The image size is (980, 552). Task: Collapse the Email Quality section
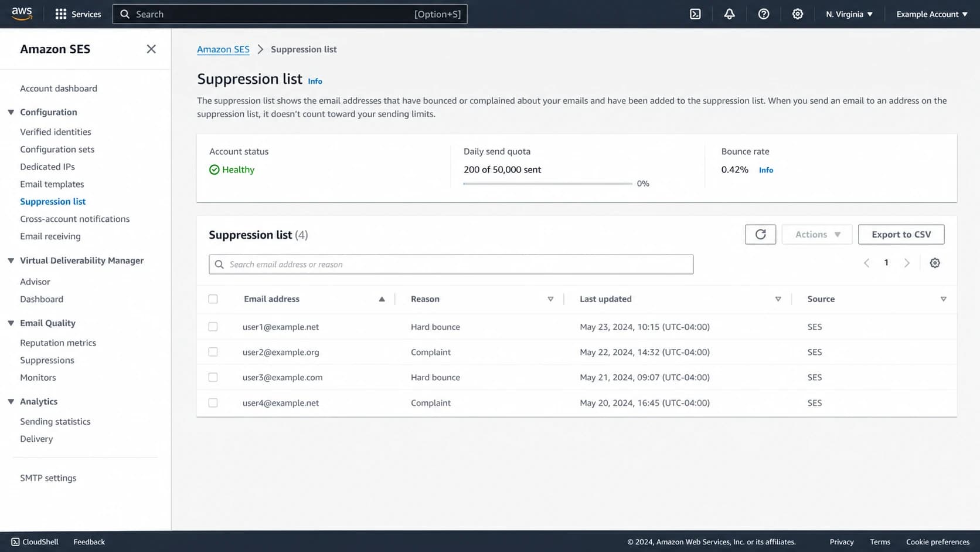tap(11, 323)
